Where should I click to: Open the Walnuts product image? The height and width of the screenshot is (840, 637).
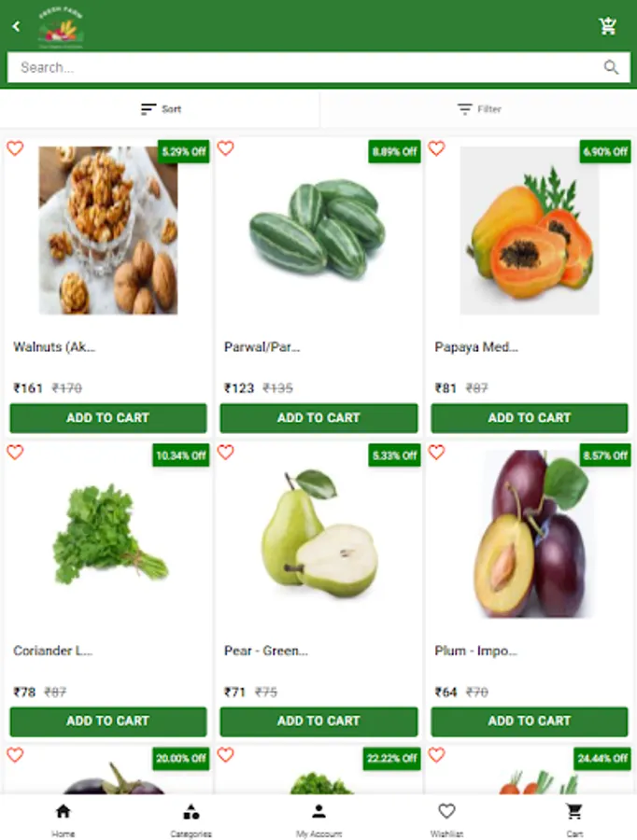tap(107, 231)
